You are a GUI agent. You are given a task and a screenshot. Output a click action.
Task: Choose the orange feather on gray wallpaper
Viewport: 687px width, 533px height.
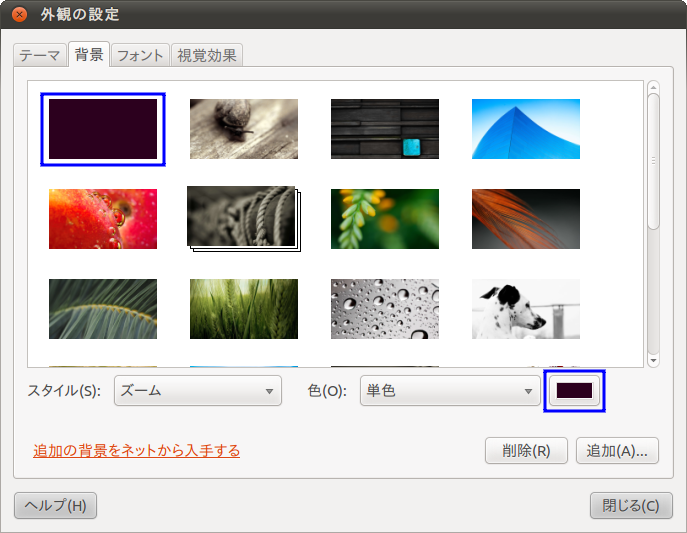(x=526, y=219)
